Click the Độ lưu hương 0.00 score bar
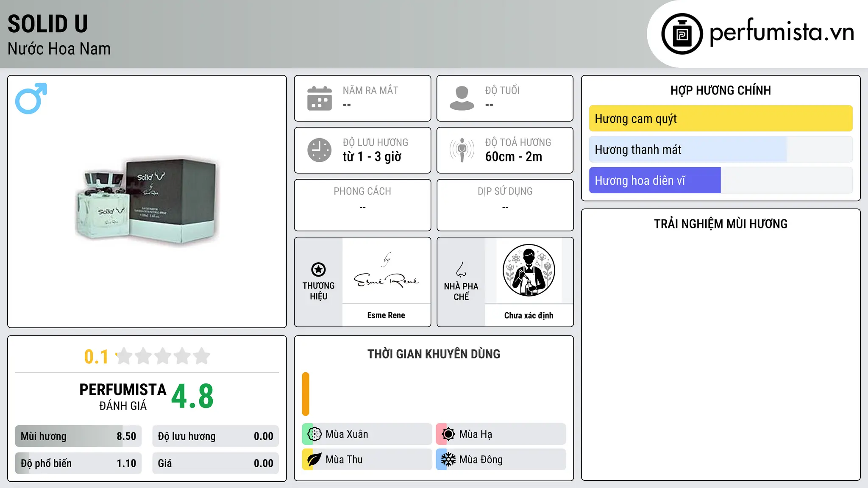Image resolution: width=868 pixels, height=488 pixels. tap(216, 436)
